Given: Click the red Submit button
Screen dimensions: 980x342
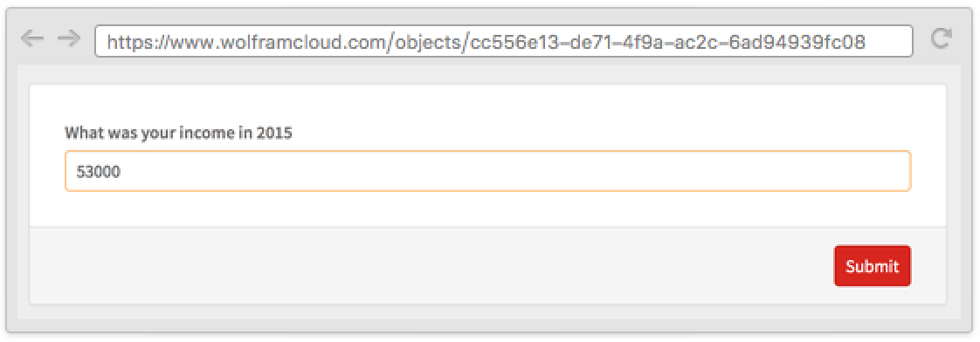Looking at the screenshot, I should tap(872, 266).
